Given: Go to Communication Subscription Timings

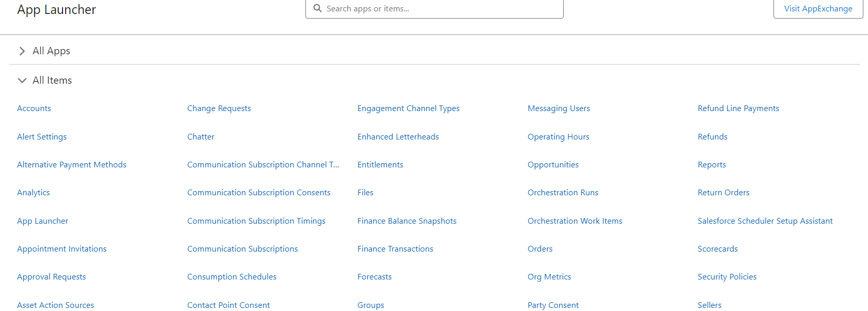Looking at the screenshot, I should coord(256,221).
